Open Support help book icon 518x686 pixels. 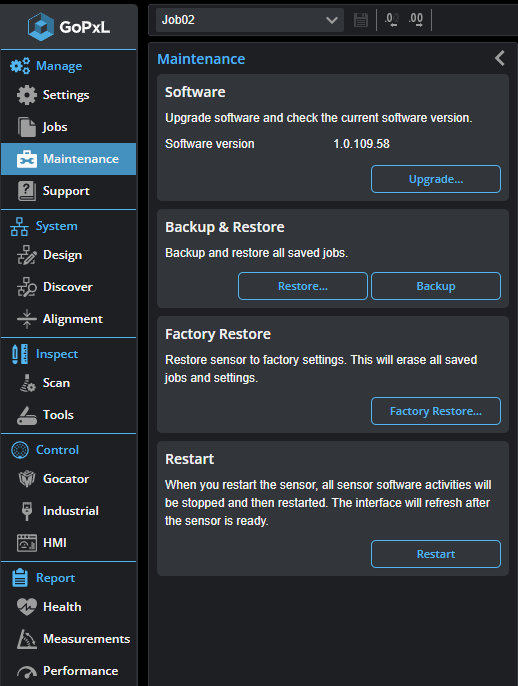(27, 191)
